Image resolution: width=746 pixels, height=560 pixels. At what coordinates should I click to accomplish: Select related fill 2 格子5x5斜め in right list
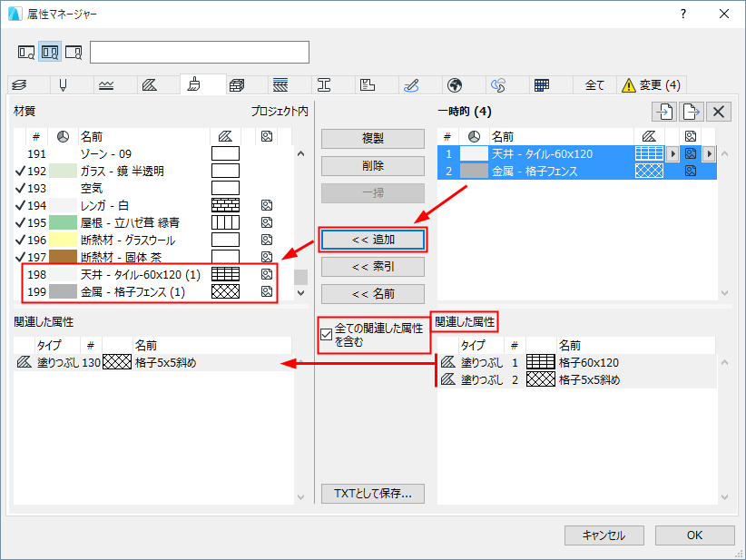[576, 379]
